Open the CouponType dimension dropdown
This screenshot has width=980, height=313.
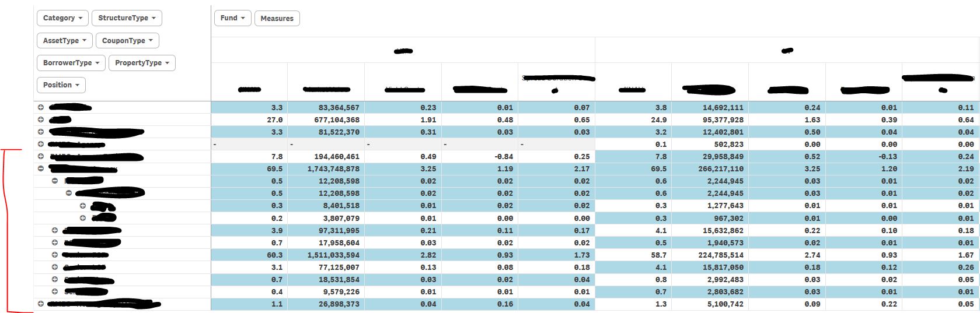[x=127, y=41]
